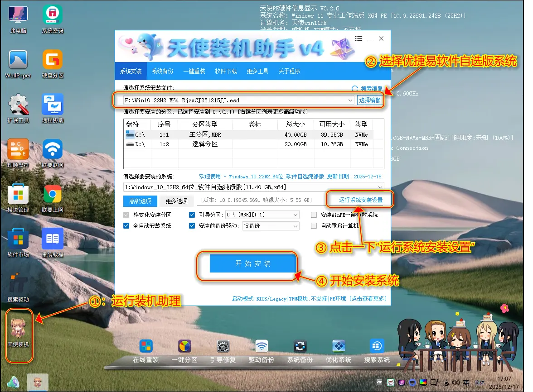Screen dimensions: 533x392
Task: Launch the WallPaper desktop icon
Action: pos(18,64)
